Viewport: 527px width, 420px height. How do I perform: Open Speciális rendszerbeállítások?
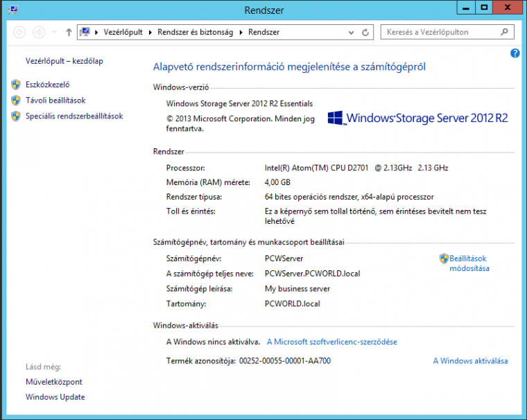(74, 116)
